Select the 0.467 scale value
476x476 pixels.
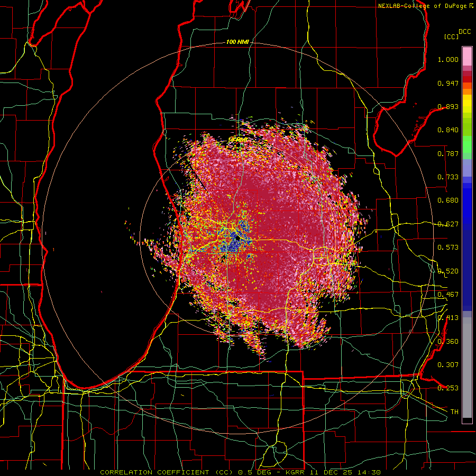pos(448,295)
